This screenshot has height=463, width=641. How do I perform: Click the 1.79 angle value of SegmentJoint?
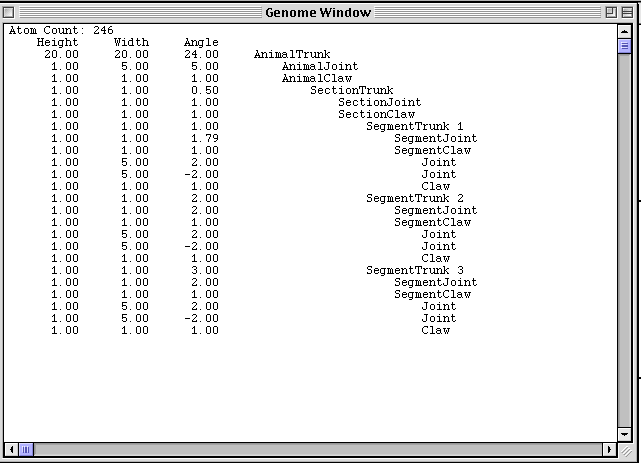205,138
